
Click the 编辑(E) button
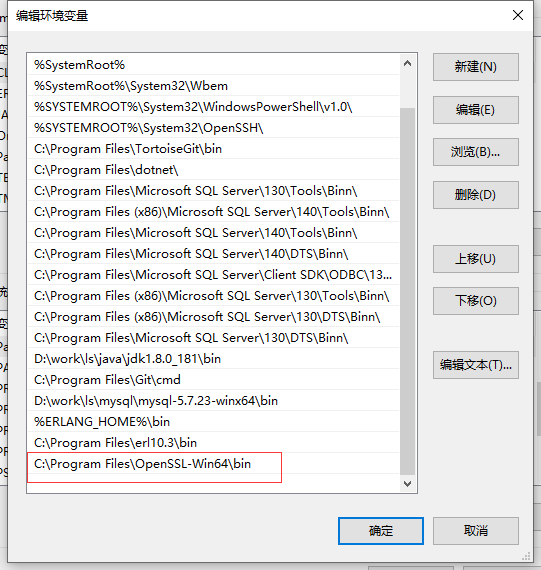(476, 110)
